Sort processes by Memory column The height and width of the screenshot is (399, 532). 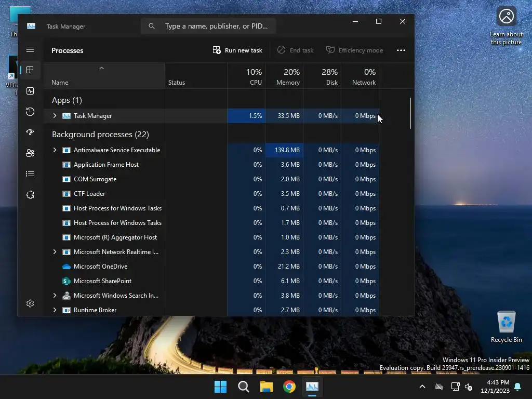[284, 76]
